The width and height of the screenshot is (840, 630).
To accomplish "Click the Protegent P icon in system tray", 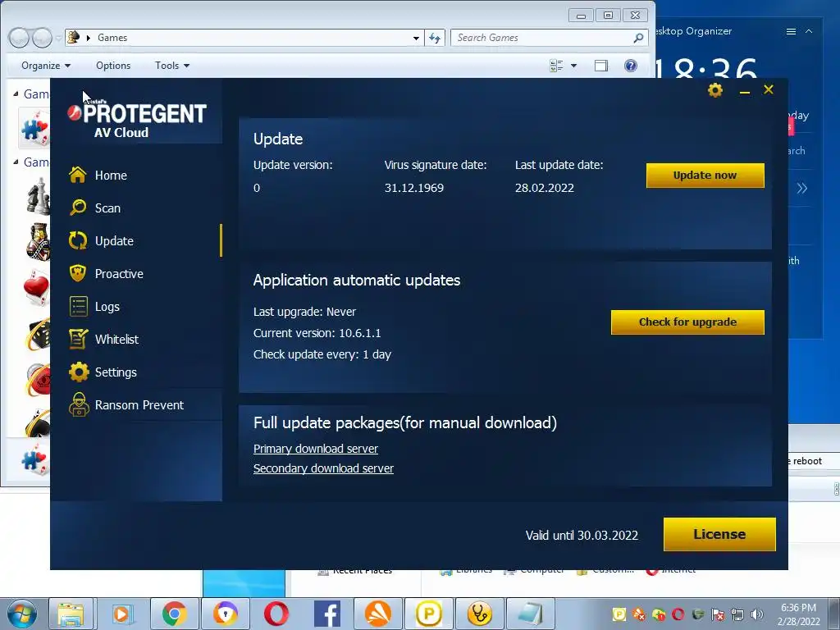I will (x=619, y=614).
